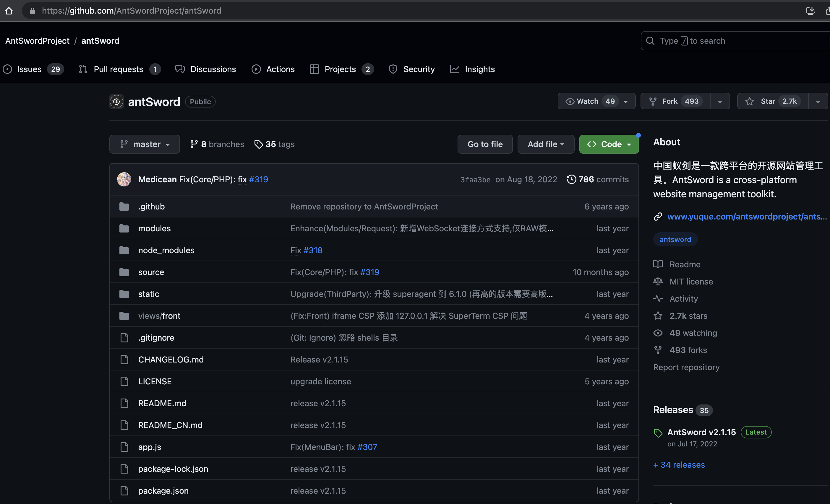
Task: Click the release tag icon near AntSword v2.1.15
Action: [x=658, y=433]
